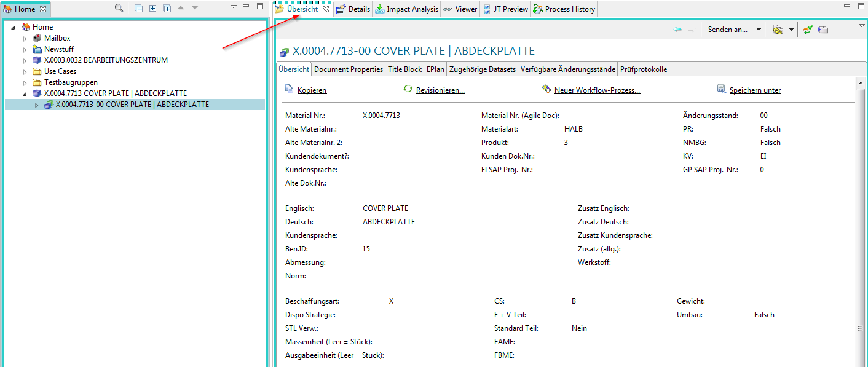Open the JT Preview tab
The width and height of the screenshot is (868, 367).
[x=506, y=9]
